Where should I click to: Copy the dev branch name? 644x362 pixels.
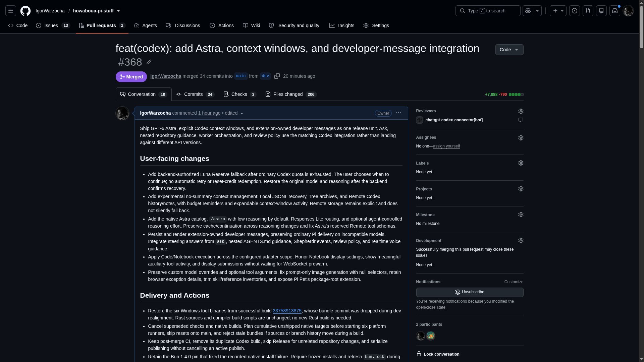point(277,76)
